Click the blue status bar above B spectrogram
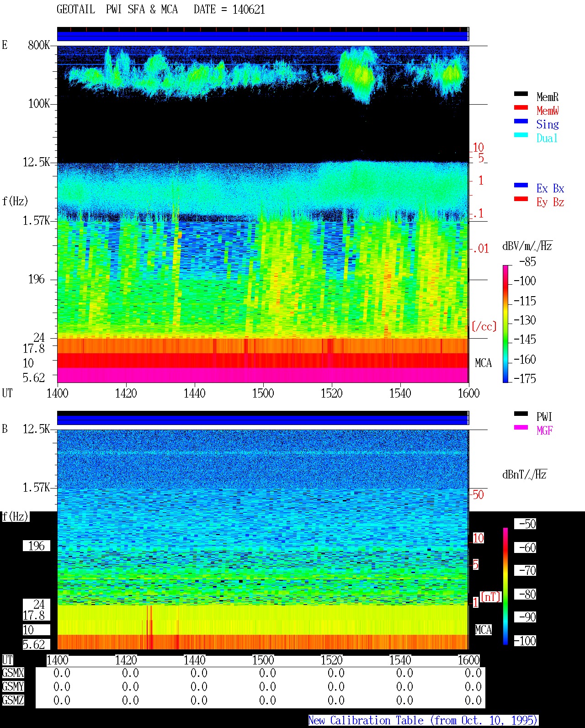The width and height of the screenshot is (585, 728). tap(263, 420)
